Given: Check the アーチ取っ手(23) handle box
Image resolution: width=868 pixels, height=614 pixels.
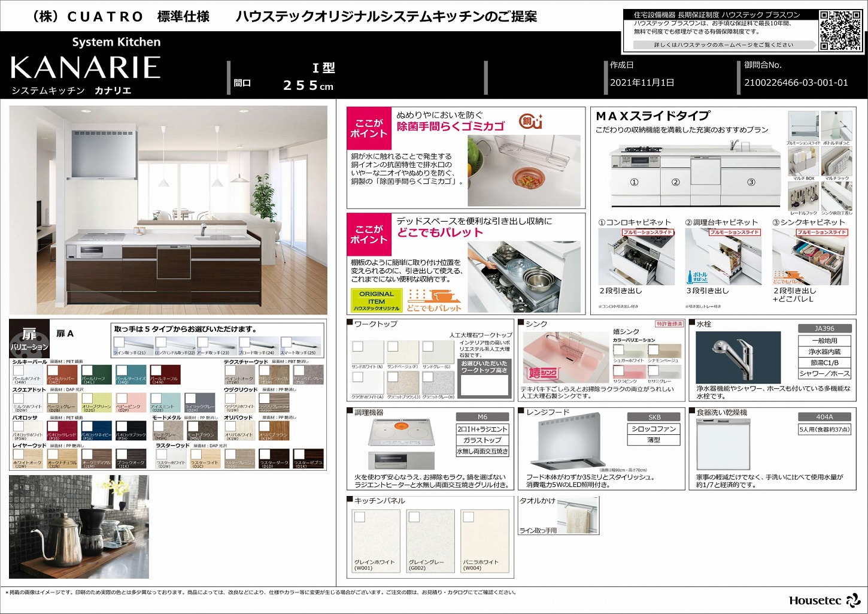Looking at the screenshot, I should point(202,342).
